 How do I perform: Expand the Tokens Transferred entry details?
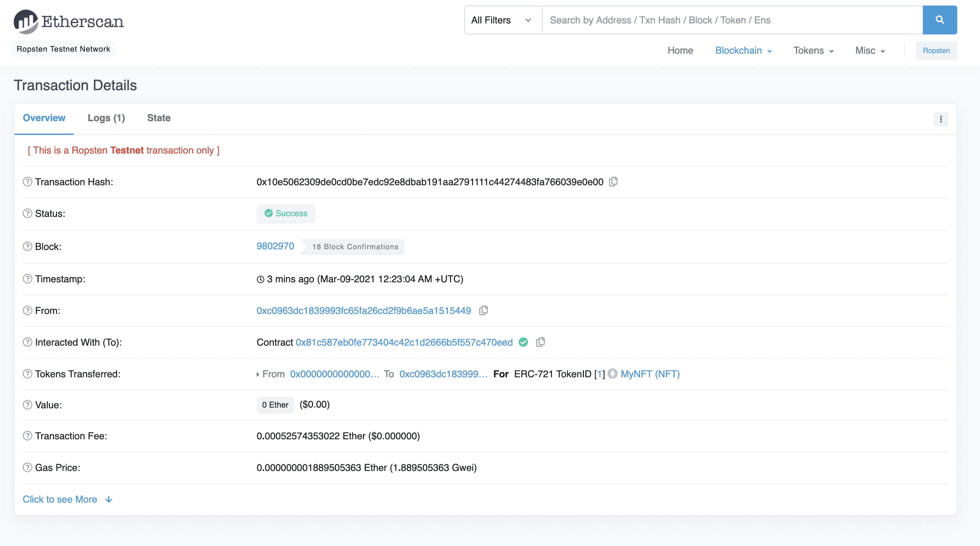(x=258, y=374)
